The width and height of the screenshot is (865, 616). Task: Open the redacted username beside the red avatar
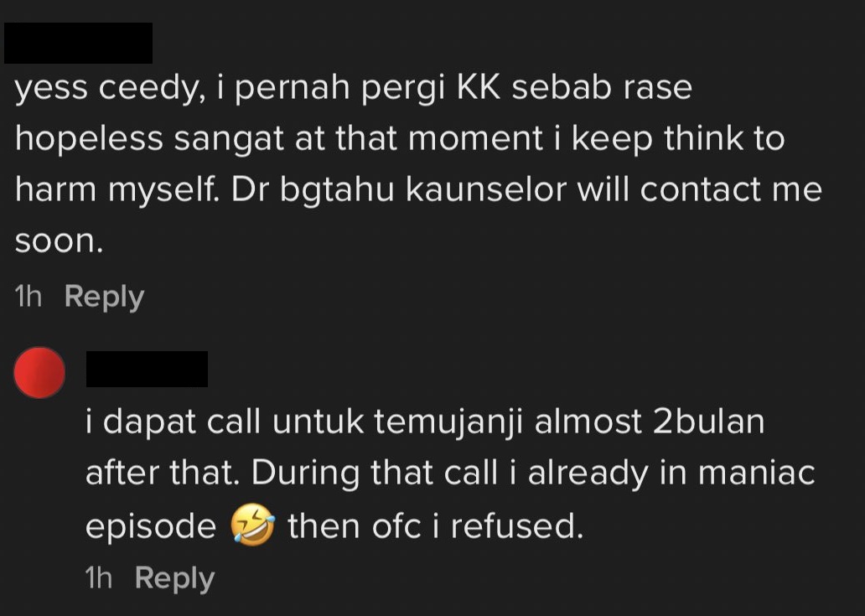(x=147, y=369)
